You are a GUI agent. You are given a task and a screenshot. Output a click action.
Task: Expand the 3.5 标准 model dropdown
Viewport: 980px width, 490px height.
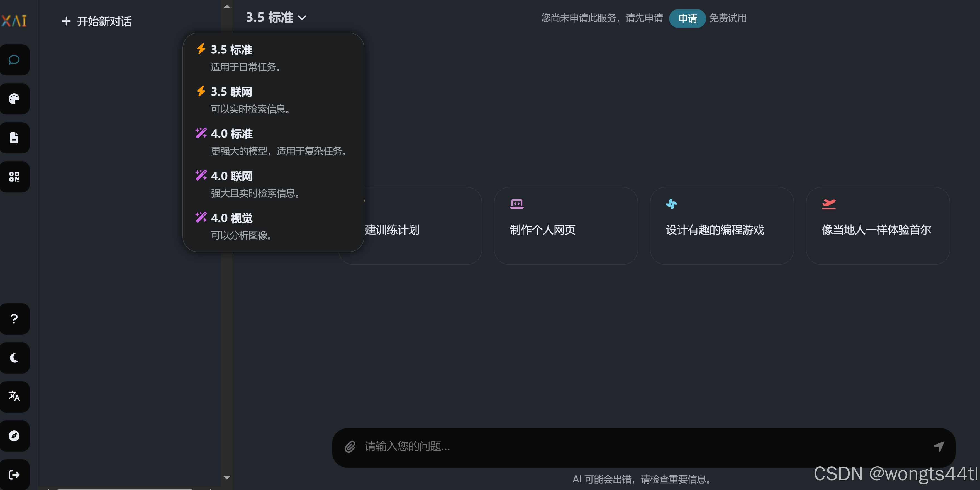click(276, 18)
